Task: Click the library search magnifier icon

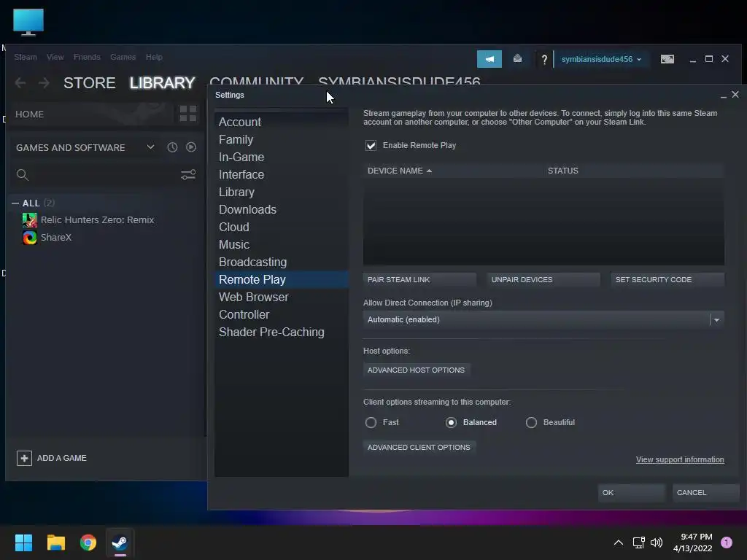Action: pos(23,175)
